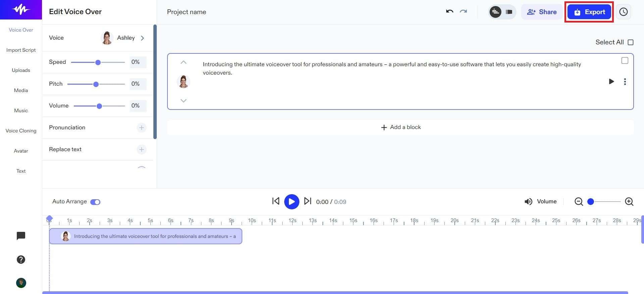644x294 pixels.
Task: Click the waveform logo in top-left corner
Action: click(x=21, y=9)
